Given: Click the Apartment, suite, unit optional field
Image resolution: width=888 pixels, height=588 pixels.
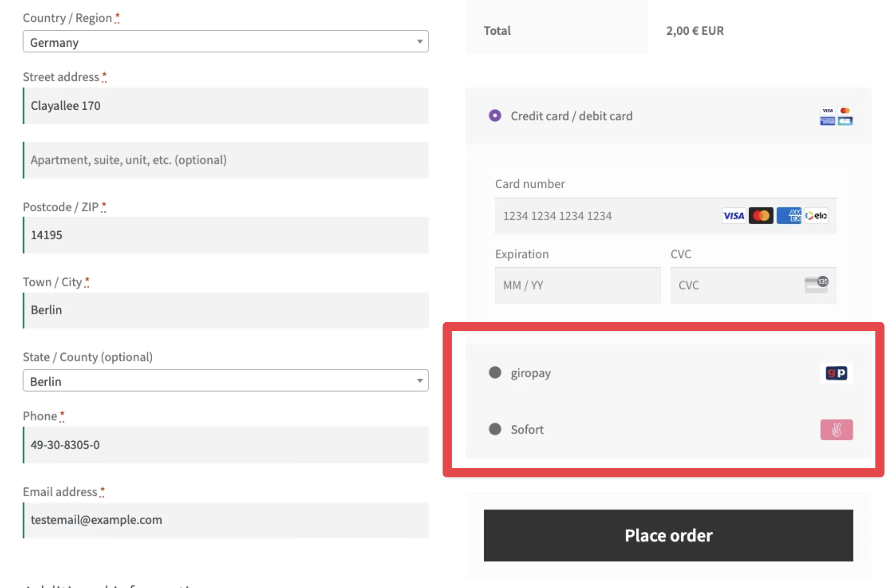Looking at the screenshot, I should point(226,160).
